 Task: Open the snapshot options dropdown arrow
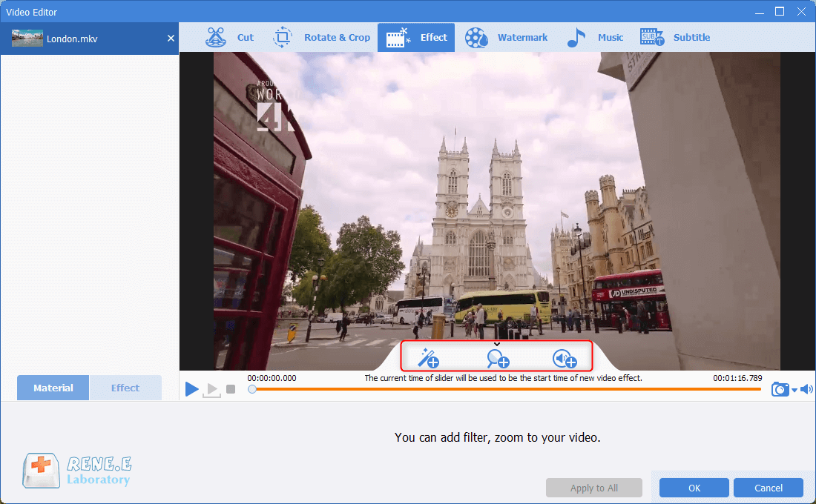coord(794,390)
